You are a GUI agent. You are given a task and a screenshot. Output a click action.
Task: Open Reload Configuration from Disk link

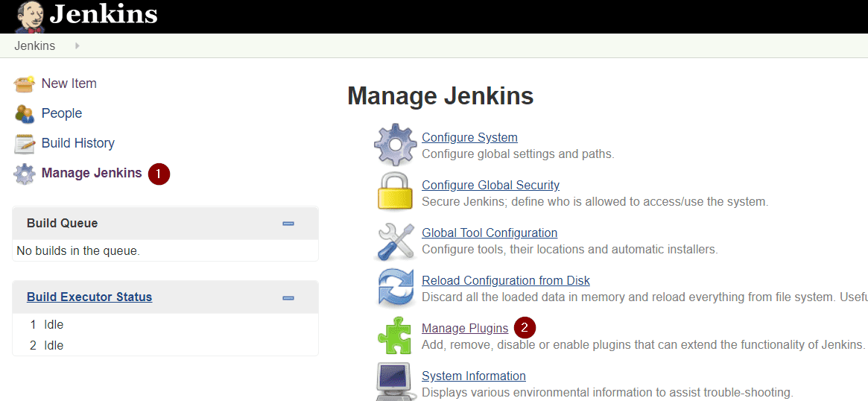point(506,280)
